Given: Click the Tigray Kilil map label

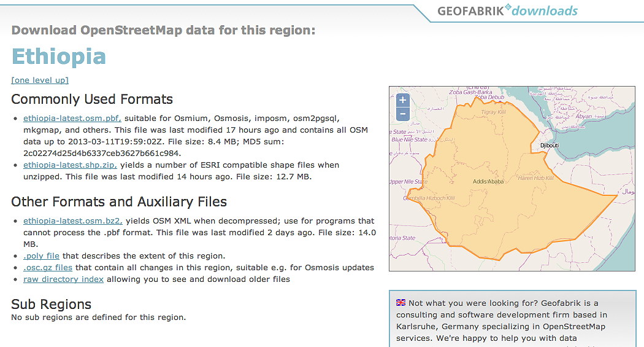Looking at the screenshot, I should click(493, 112).
